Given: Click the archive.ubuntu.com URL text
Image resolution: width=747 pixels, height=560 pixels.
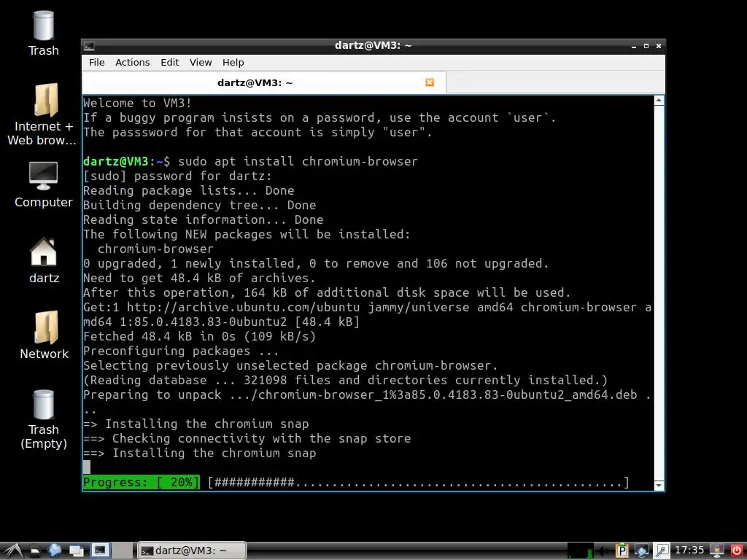Looking at the screenshot, I should point(243,307).
